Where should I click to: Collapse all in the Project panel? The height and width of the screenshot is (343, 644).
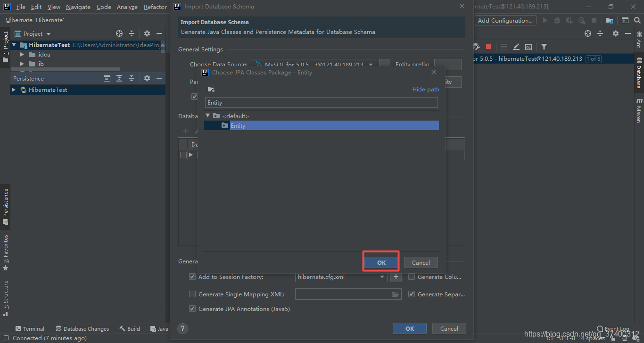point(132,33)
